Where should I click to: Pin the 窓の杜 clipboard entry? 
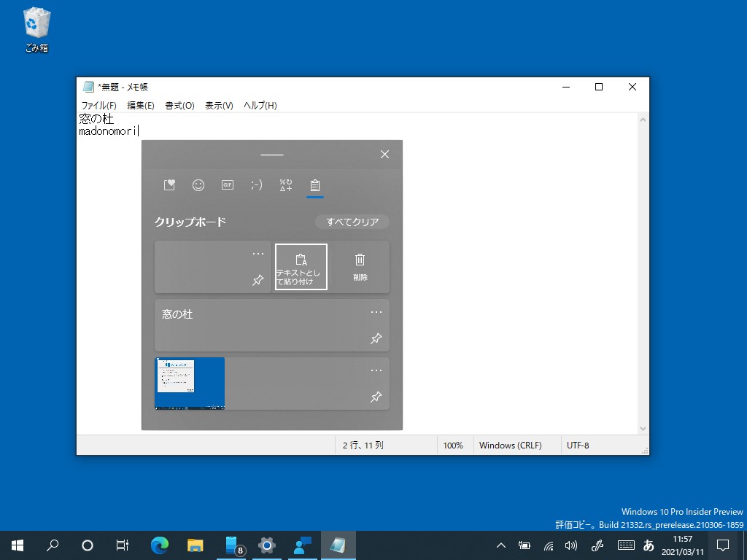376,338
